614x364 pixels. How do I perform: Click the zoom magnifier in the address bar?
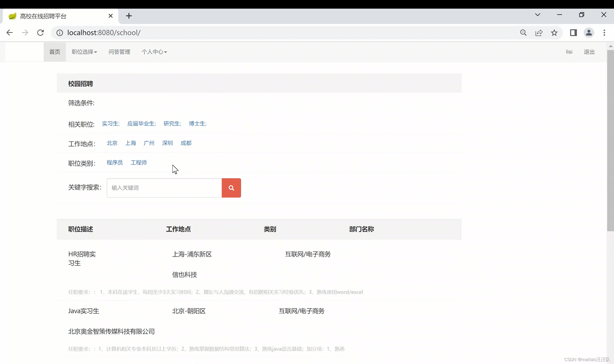click(523, 33)
